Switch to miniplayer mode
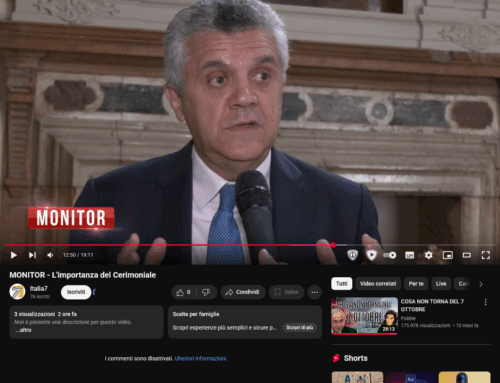This screenshot has height=383, width=500. point(448,255)
